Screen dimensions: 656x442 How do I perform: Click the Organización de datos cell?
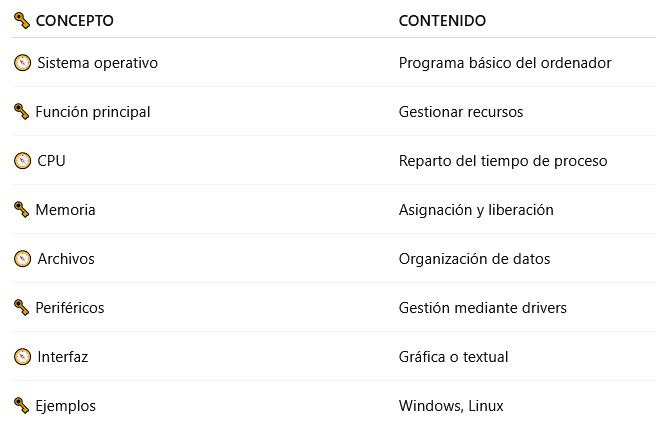click(474, 259)
